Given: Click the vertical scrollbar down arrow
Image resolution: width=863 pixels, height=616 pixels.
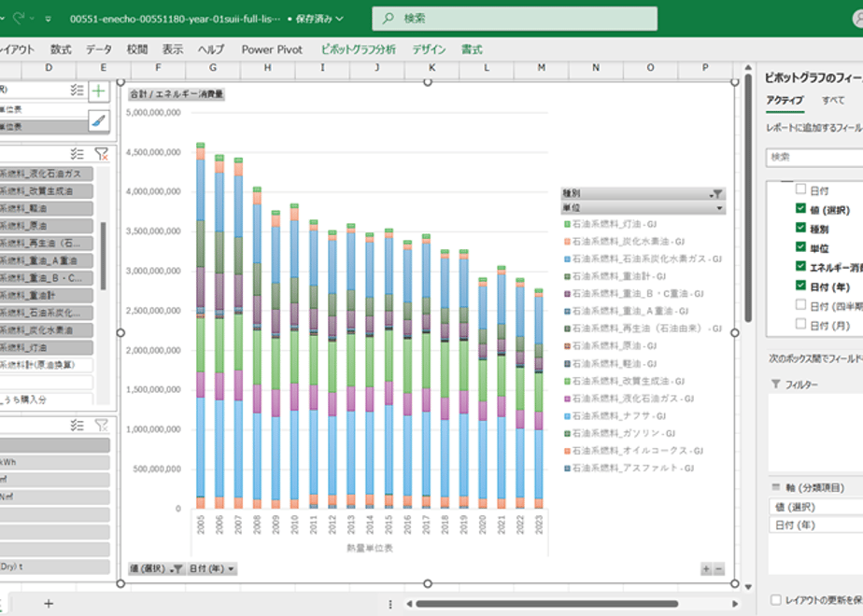Looking at the screenshot, I should pyautogui.click(x=748, y=587).
